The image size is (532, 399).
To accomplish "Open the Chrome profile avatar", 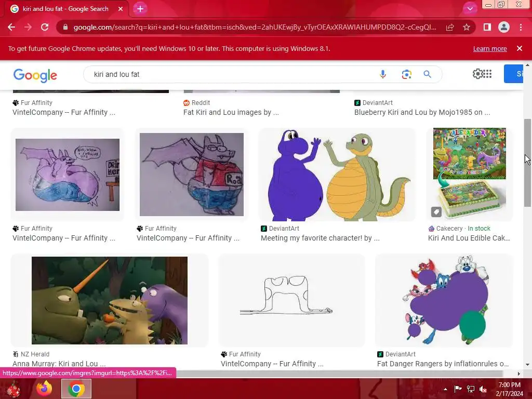I will 504,27.
